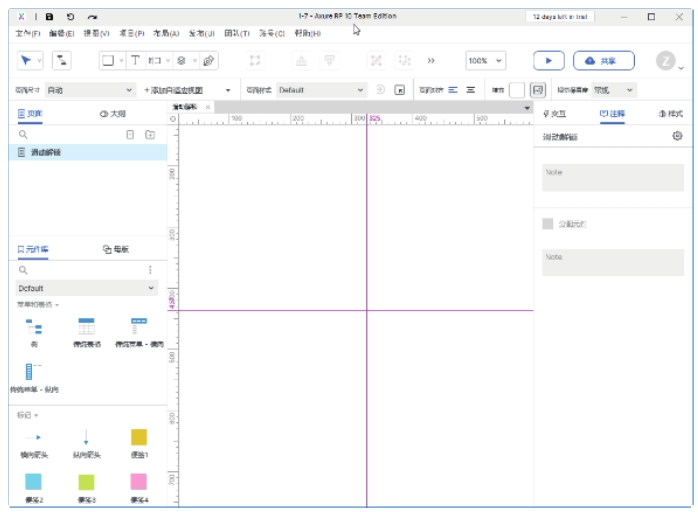The width and height of the screenshot is (698, 512).
Task: Open the 文件(F) menu
Action: point(28,33)
